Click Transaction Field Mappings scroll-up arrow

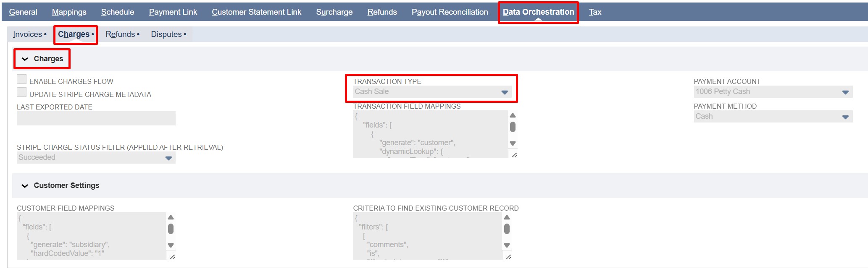[513, 115]
